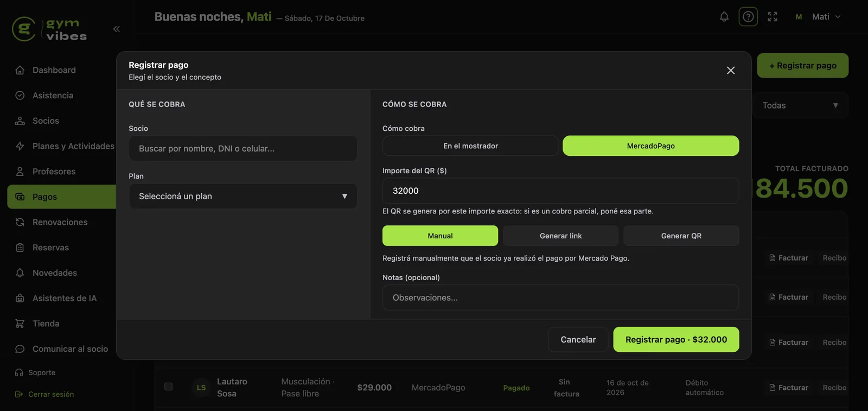Check the Lautaro Sosa row checkbox
The image size is (868, 411).
click(x=168, y=387)
